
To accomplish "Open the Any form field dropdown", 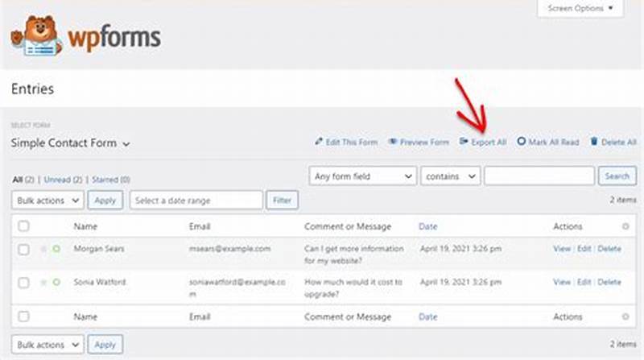I will click(363, 176).
